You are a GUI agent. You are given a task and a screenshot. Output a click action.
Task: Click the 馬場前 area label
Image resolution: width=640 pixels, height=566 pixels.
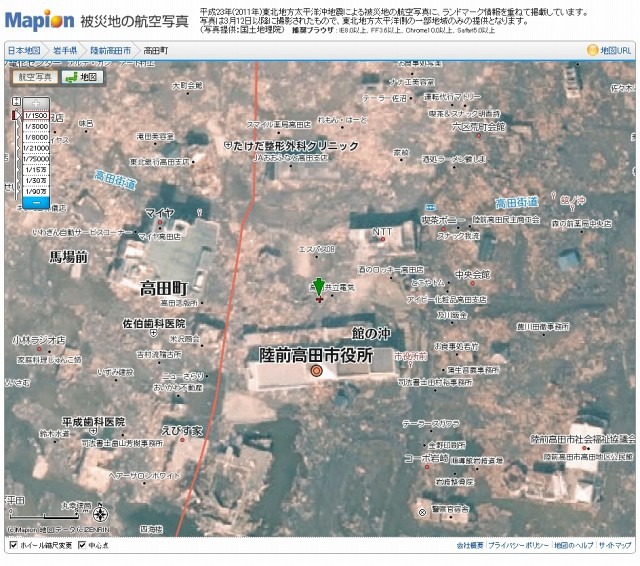pos(69,257)
